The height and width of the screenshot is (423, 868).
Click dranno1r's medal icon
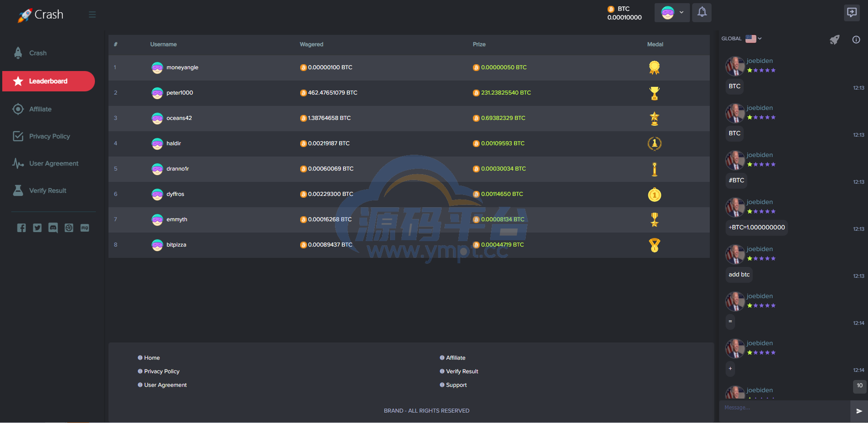[654, 169]
